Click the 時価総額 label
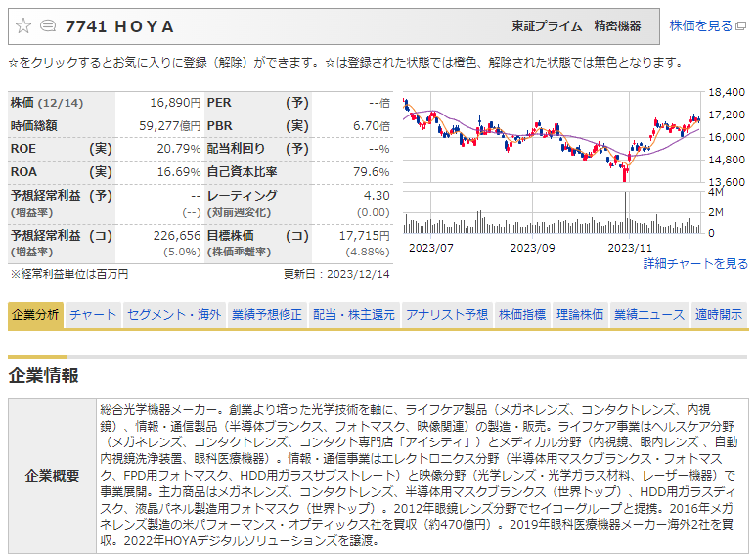The height and width of the screenshot is (554, 756). 34,126
